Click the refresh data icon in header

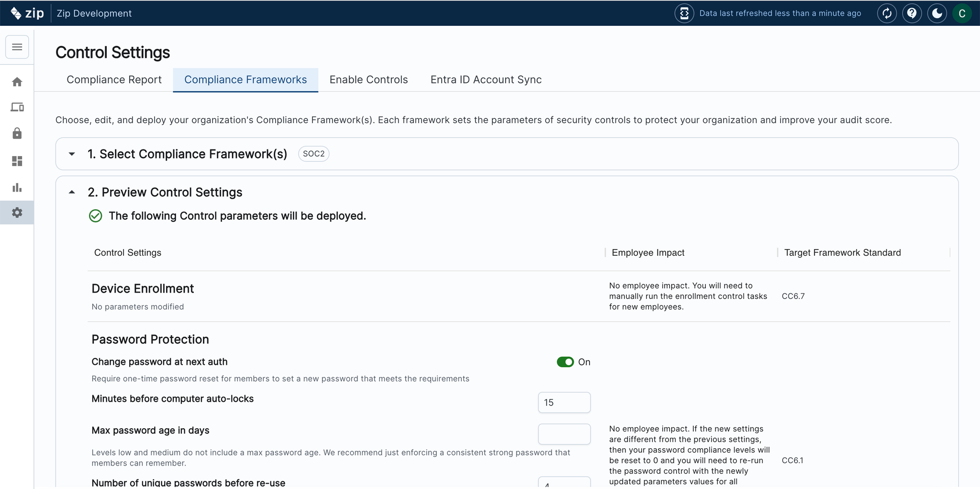point(887,13)
